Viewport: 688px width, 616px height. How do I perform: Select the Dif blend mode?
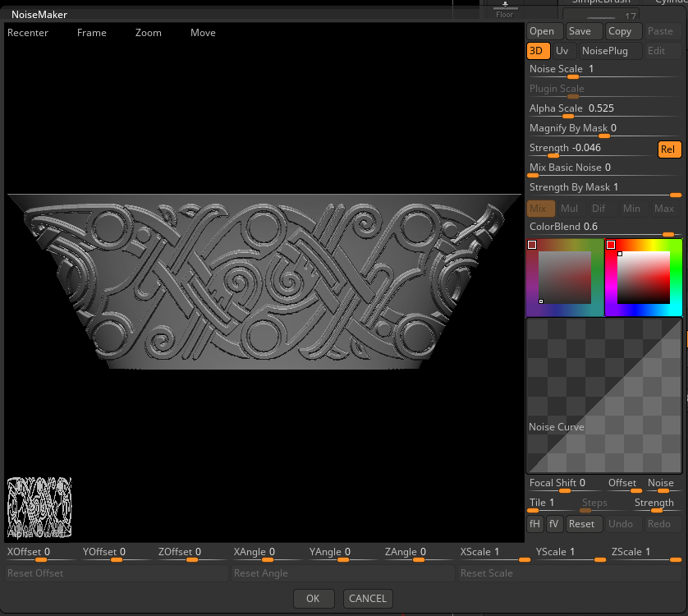tap(602, 209)
